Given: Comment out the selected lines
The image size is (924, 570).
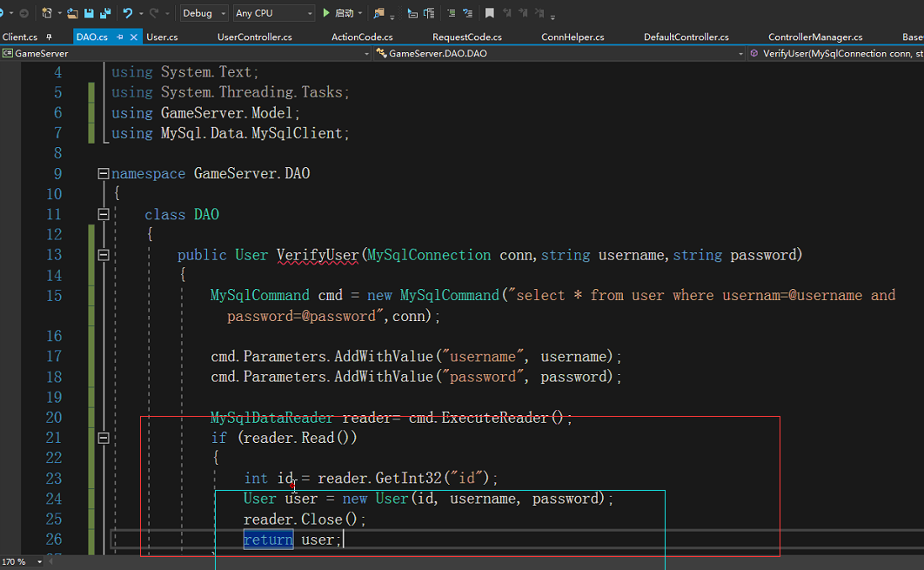Looking at the screenshot, I should [x=451, y=13].
